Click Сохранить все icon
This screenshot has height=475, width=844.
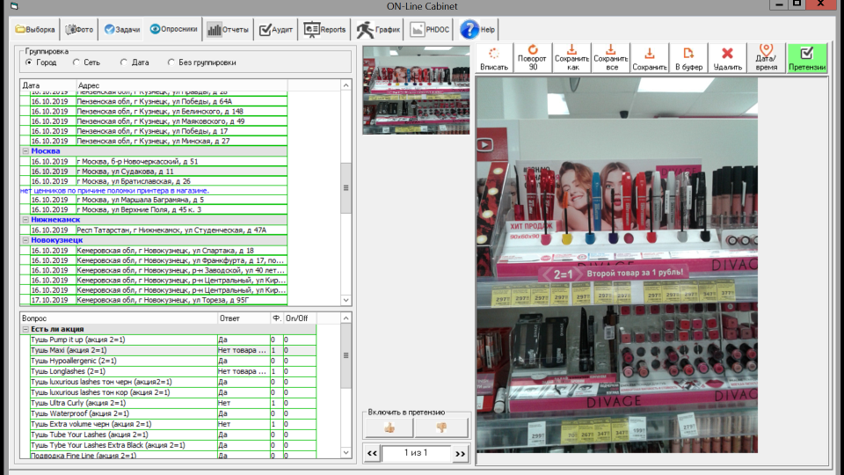[610, 58]
